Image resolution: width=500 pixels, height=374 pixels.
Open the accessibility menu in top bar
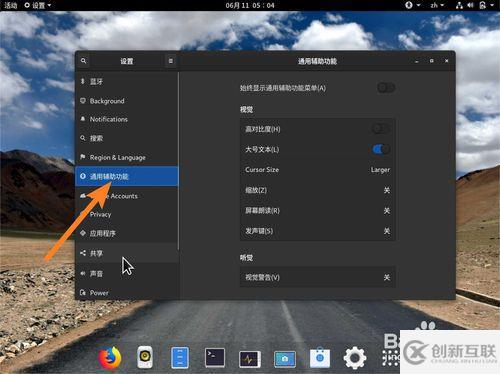[413, 5]
